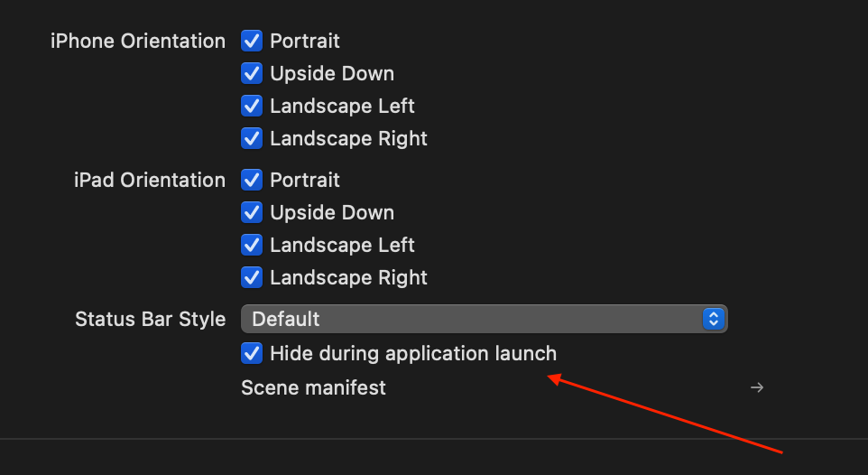Click the 'Landscape Right' text under iPad Orientation
This screenshot has height=475, width=868.
pyautogui.click(x=348, y=277)
